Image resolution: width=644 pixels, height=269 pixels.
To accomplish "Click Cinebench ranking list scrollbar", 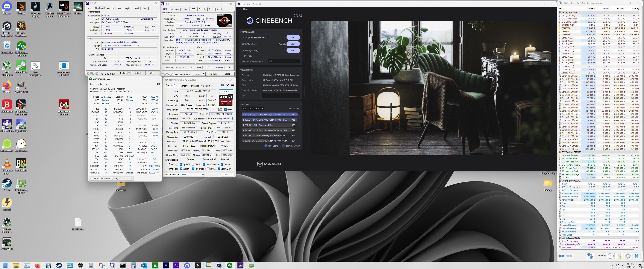I will point(299,120).
